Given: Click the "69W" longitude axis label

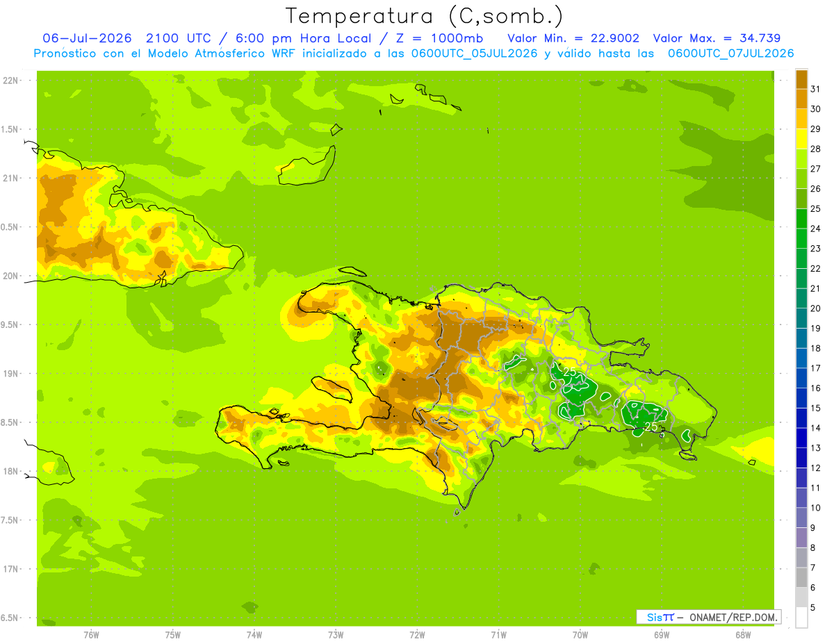Looking at the screenshot, I should coord(662,635).
